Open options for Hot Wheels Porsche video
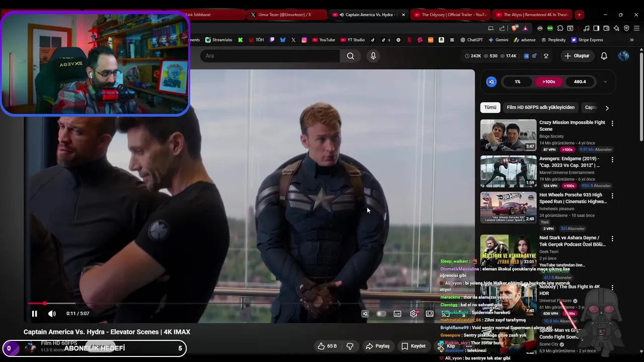The image size is (644, 362). (612, 196)
